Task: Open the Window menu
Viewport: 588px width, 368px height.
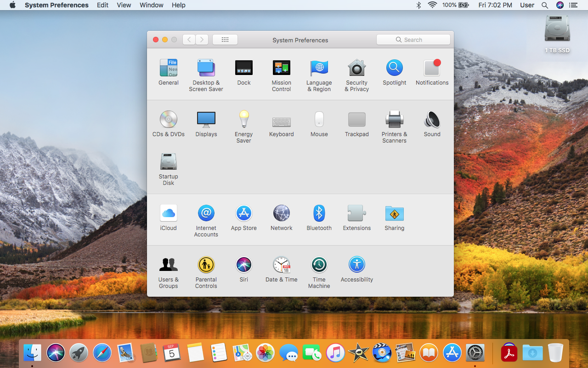Action: tap(152, 5)
